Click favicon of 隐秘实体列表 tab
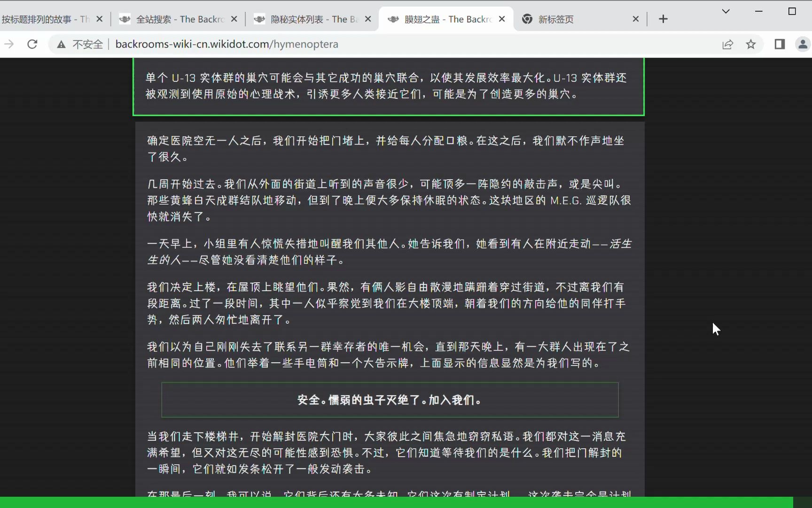 tap(259, 19)
